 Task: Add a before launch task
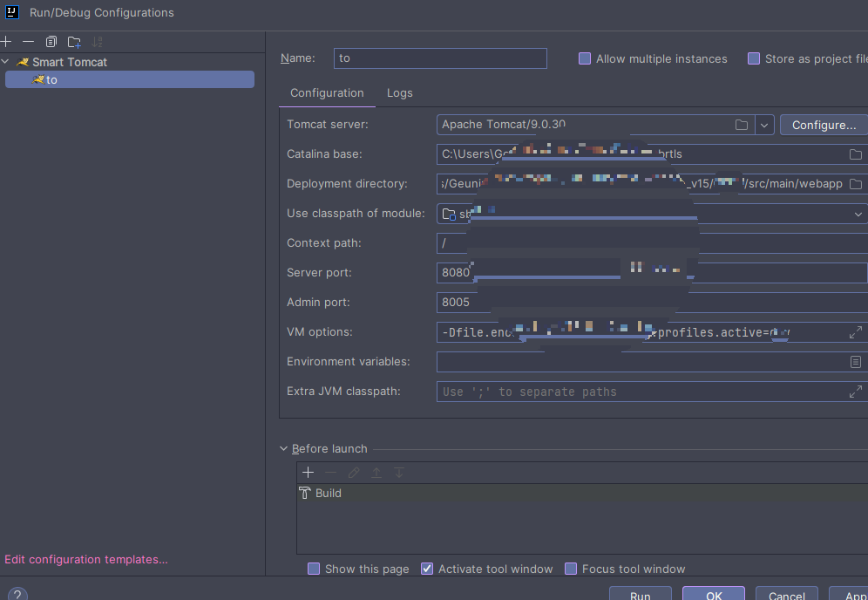(x=309, y=472)
